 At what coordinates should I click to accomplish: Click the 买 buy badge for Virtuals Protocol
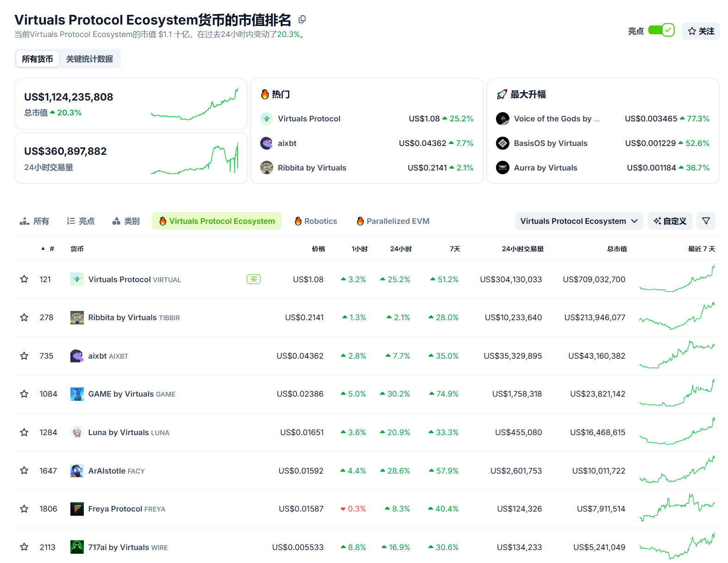tap(254, 279)
